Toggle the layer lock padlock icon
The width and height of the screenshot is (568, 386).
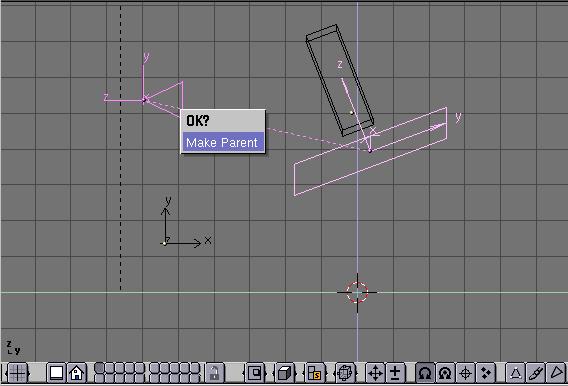[214, 373]
